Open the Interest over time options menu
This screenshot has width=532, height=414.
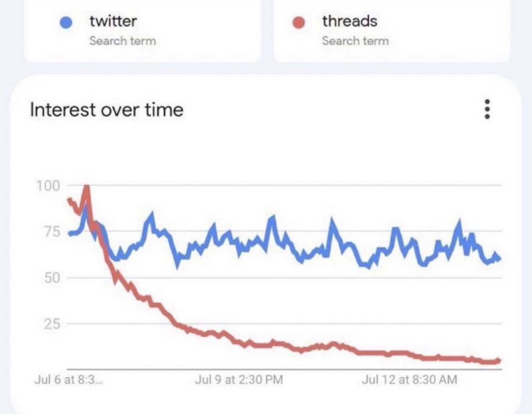coord(488,110)
